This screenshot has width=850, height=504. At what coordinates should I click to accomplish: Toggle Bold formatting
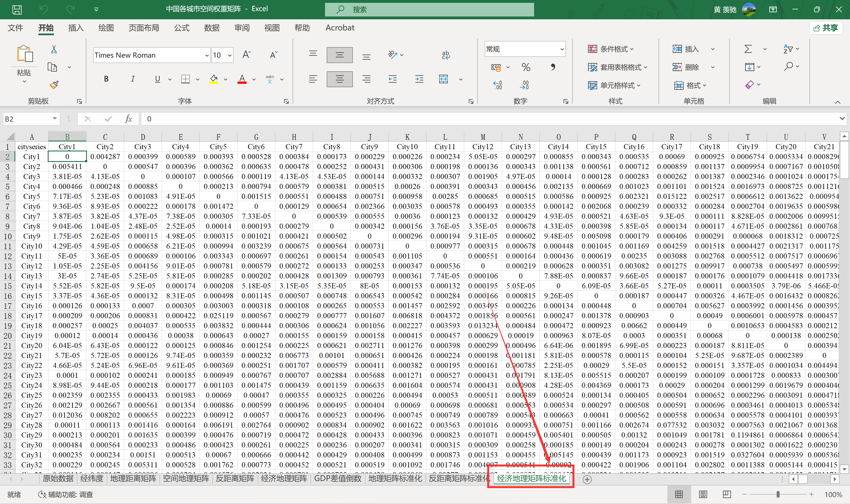coord(106,79)
